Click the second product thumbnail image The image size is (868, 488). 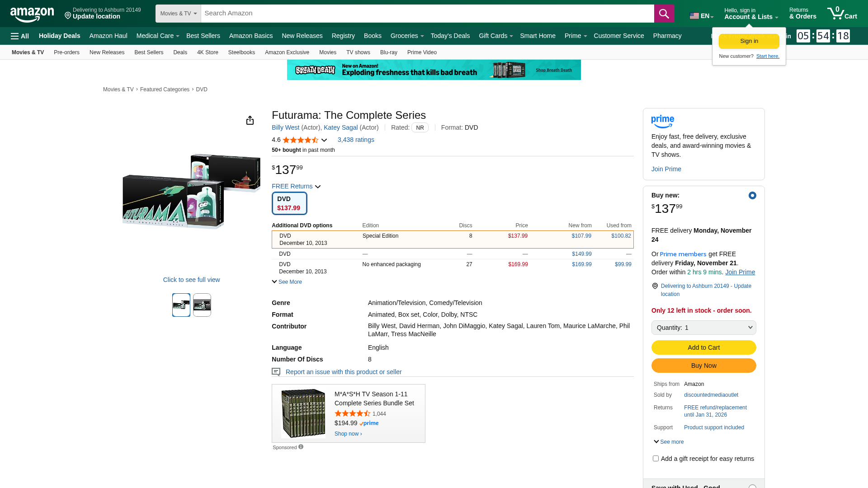click(202, 305)
